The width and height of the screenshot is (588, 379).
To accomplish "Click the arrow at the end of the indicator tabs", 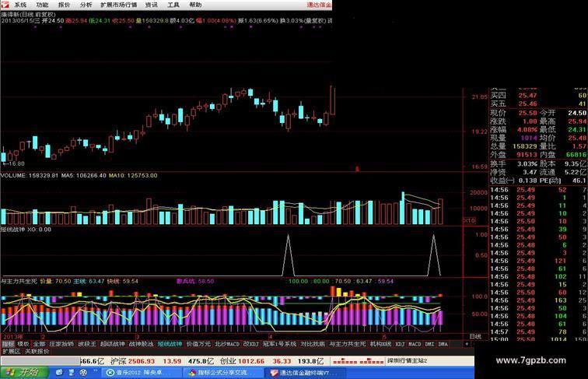I will pos(467,344).
